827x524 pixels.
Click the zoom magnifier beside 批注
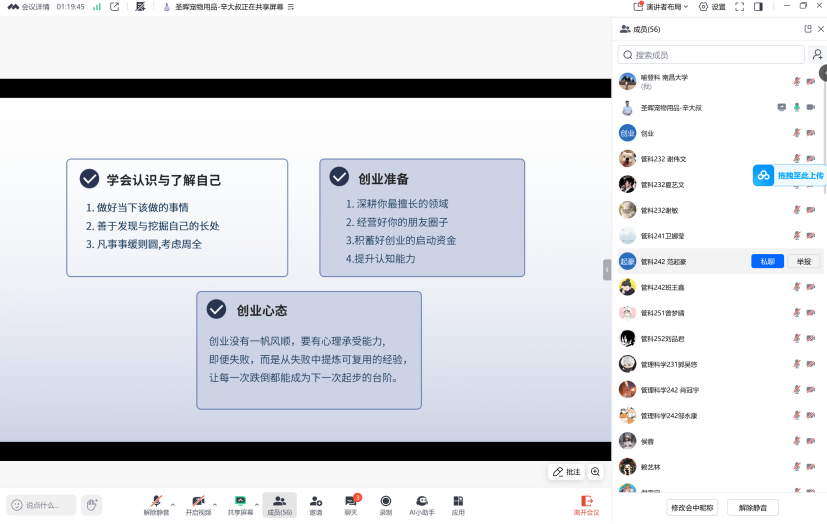click(596, 472)
